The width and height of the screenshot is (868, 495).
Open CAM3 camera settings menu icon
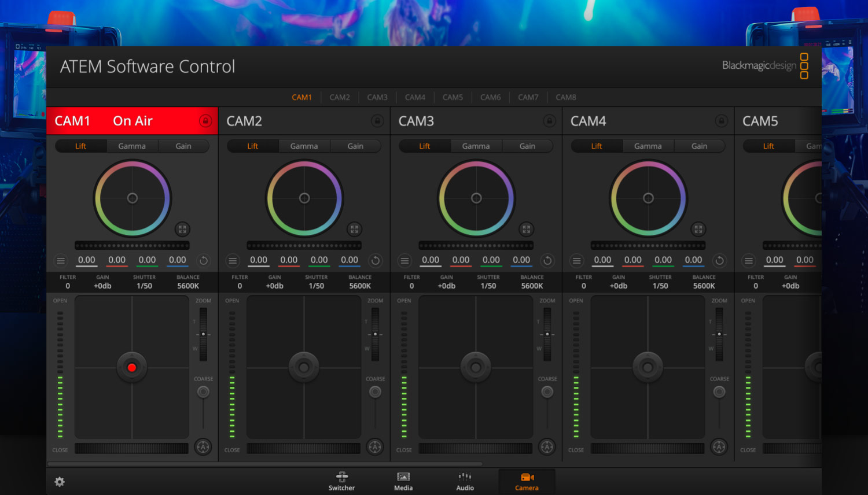[404, 261]
